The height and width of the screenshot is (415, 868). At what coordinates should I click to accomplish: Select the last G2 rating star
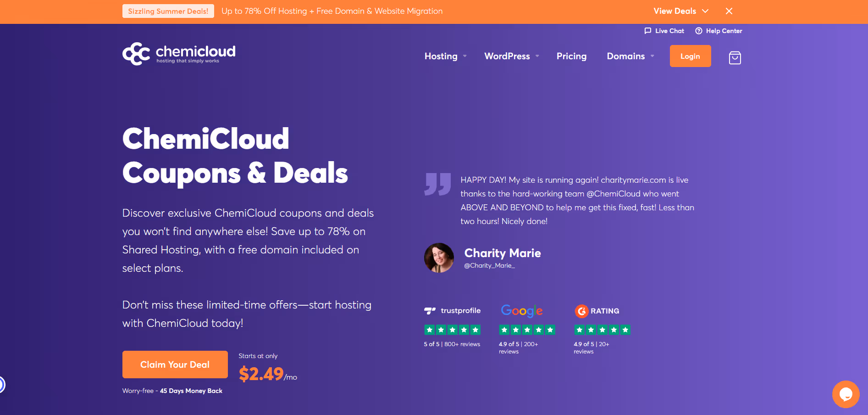pos(626,330)
